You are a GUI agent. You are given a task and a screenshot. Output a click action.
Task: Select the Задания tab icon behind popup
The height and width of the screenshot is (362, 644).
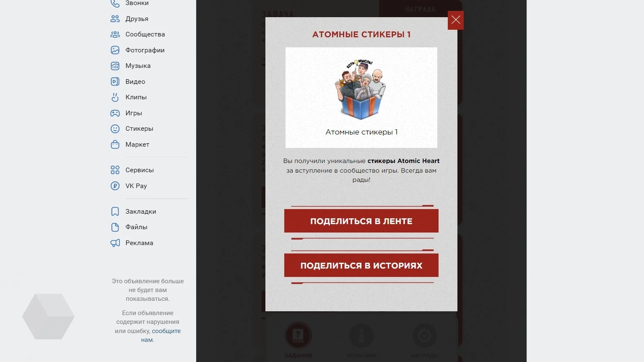coord(298,335)
